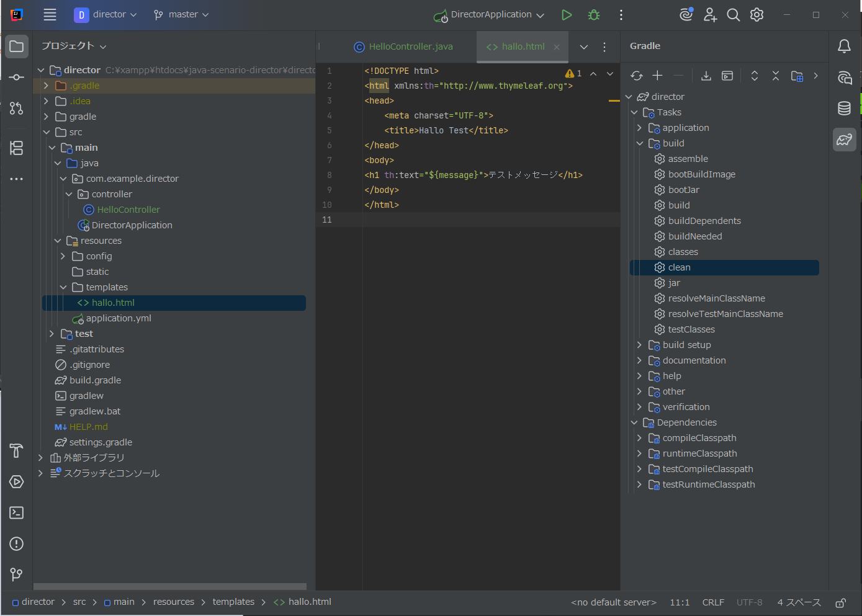This screenshot has width=862, height=616.
Task: Switch to HelloController.java tab
Action: tap(403, 47)
